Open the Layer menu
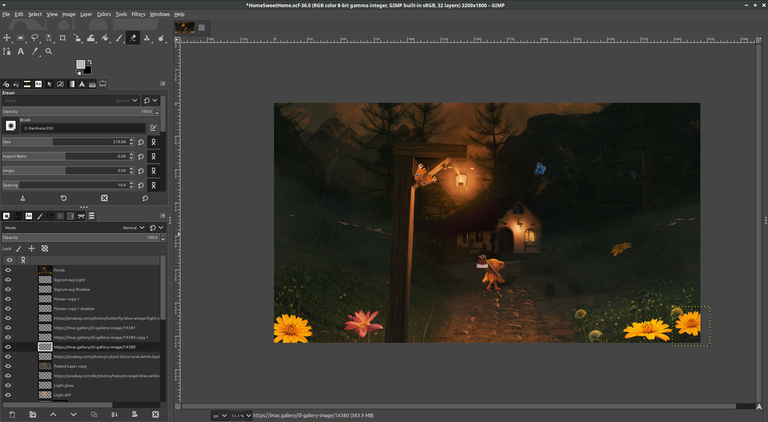This screenshot has width=768, height=422. pyautogui.click(x=86, y=14)
